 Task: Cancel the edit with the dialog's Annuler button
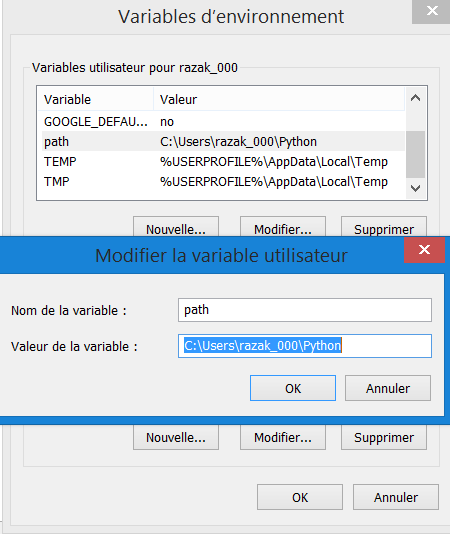(388, 388)
